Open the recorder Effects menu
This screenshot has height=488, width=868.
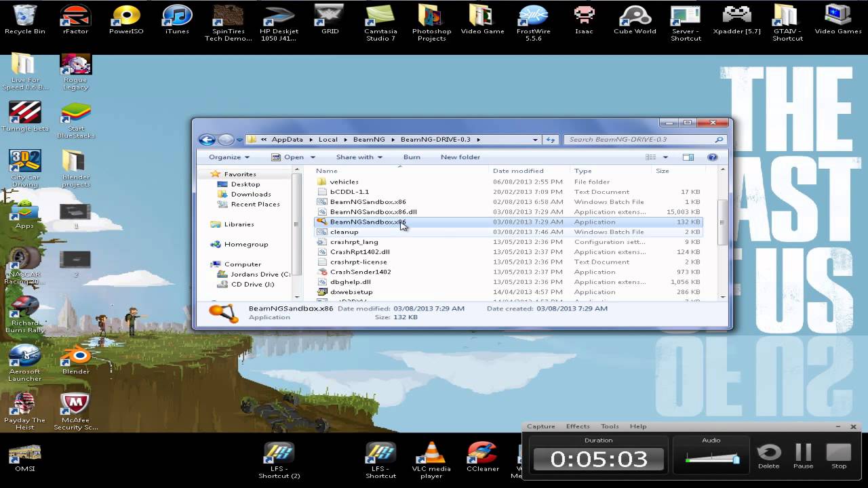(578, 426)
